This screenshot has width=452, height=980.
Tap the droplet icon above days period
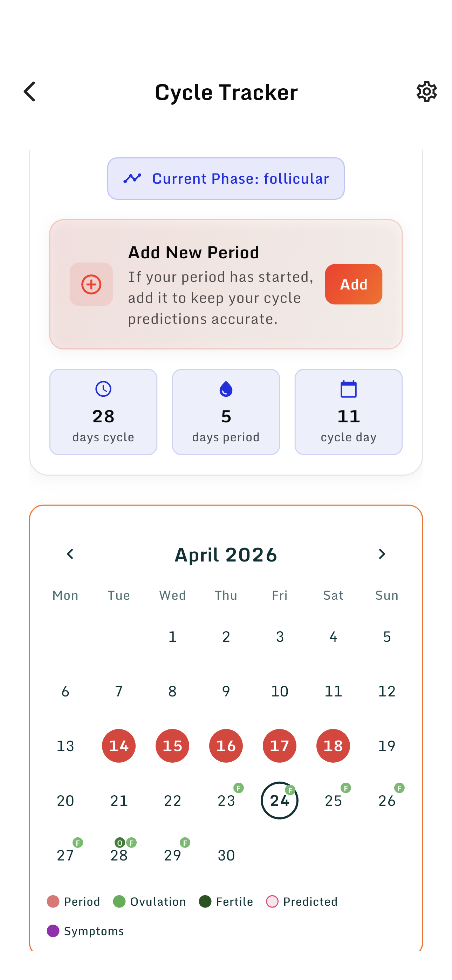[x=226, y=389]
